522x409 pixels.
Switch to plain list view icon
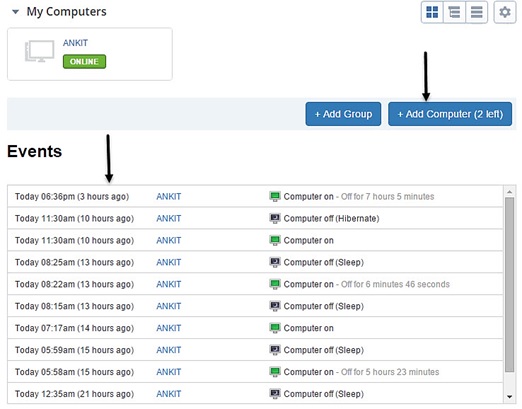476,12
